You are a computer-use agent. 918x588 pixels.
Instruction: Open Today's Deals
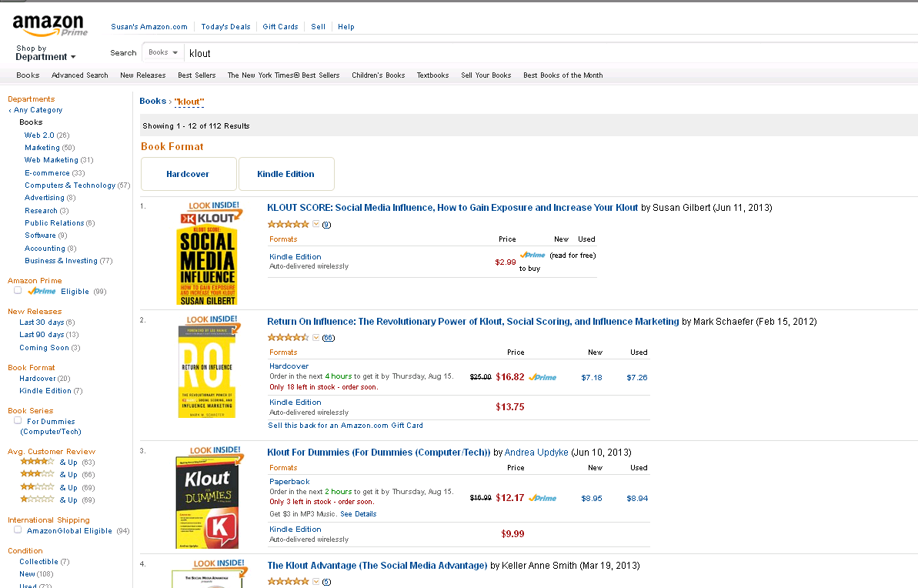(x=225, y=27)
